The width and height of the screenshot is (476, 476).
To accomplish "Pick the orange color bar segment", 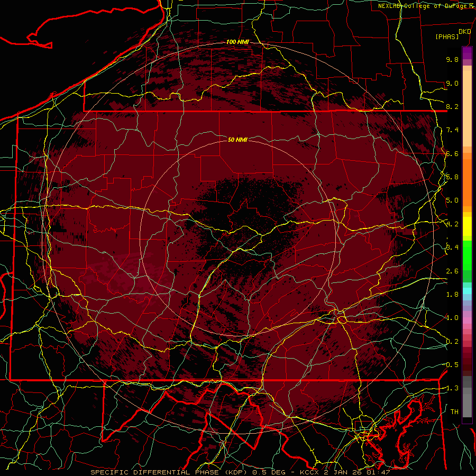I will point(467,182).
